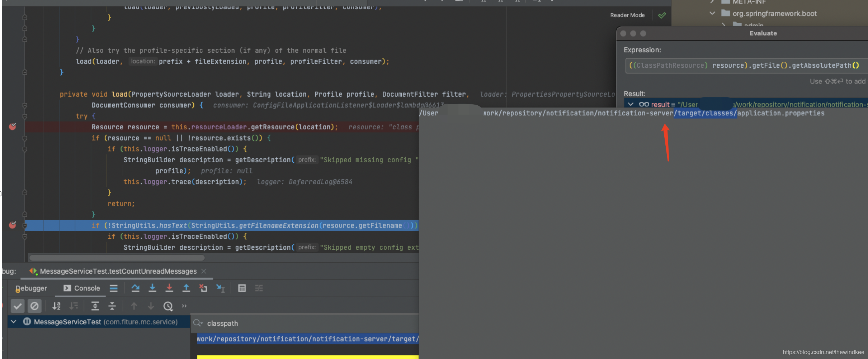Collapse the org.springframework.boot package
Image resolution: width=868 pixels, height=359 pixels.
712,13
